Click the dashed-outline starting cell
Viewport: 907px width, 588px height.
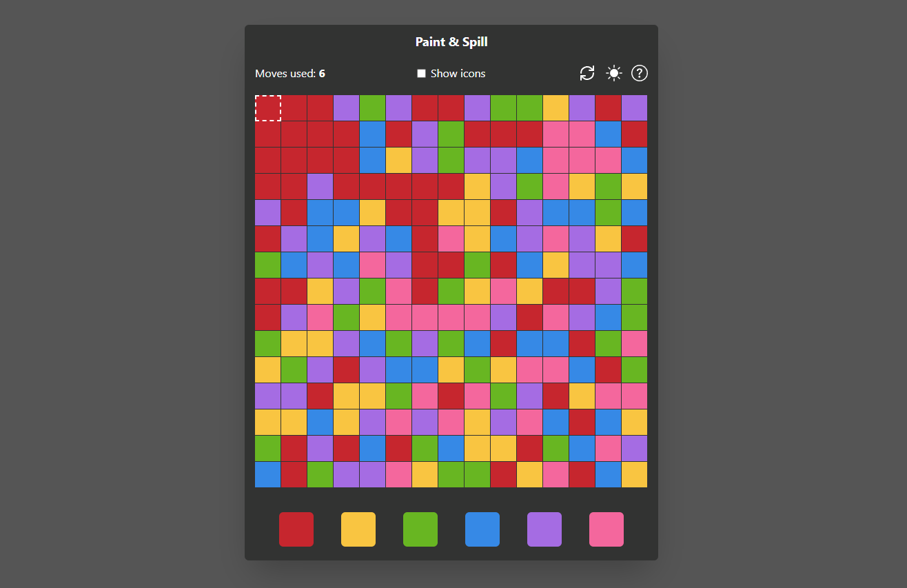pos(268,108)
